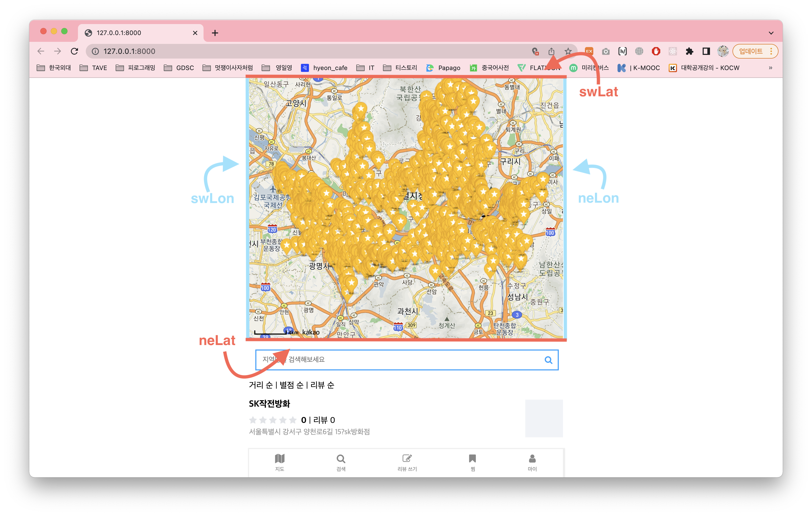Expand hidden bookmarks overflow arrow
This screenshot has width=812, height=516.
tap(770, 68)
